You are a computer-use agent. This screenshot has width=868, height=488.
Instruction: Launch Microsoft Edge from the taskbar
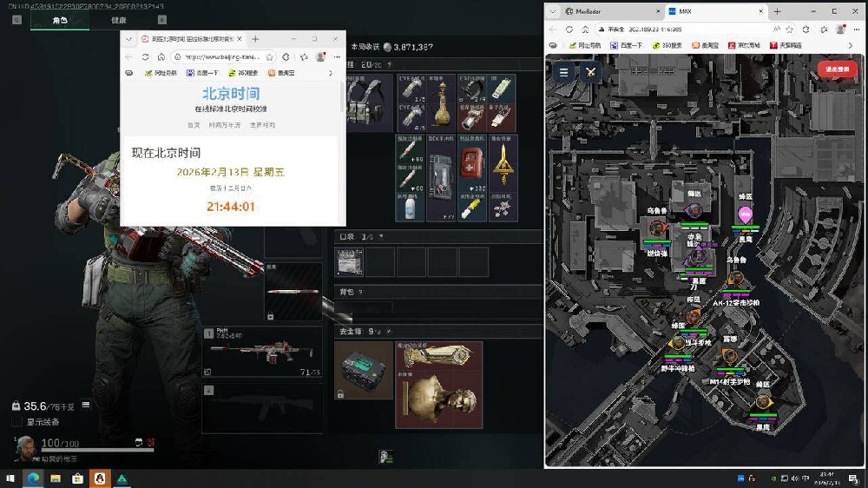34,478
